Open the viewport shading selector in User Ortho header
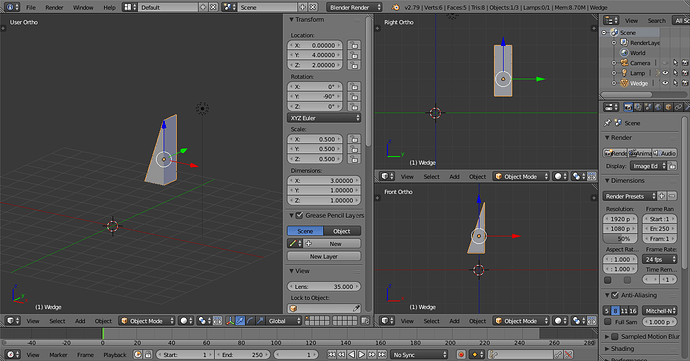The width and height of the screenshot is (690, 361). [187, 321]
